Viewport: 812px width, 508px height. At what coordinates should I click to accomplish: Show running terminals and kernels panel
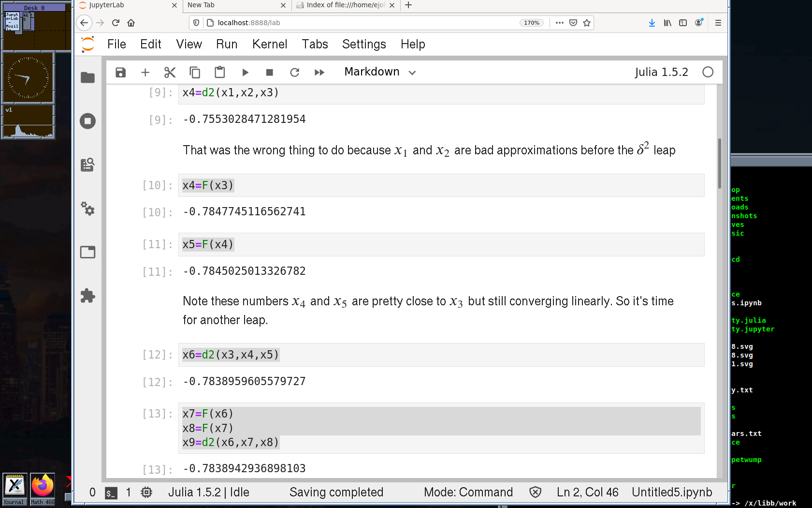87,121
